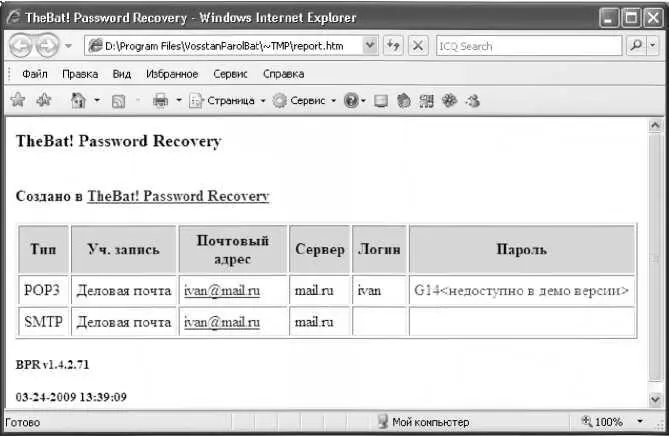Screen dimensions: 669x436
Task: Open the Файл menu
Action: pyautogui.click(x=35, y=74)
